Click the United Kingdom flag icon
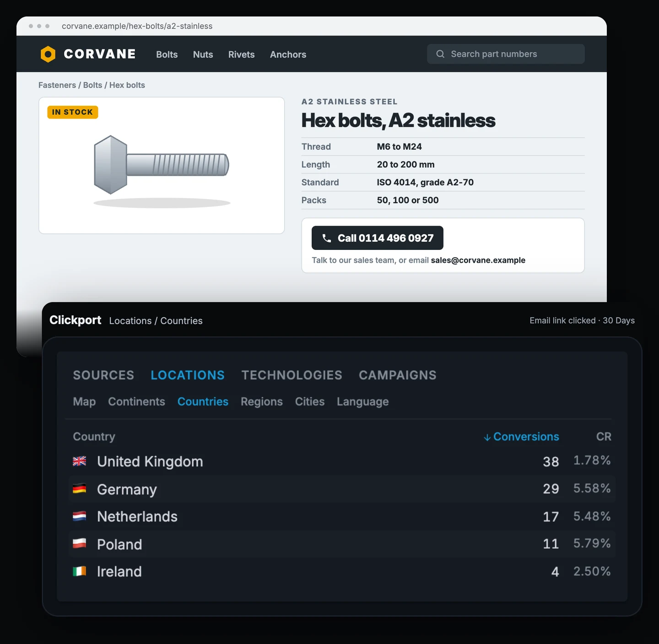The height and width of the screenshot is (644, 659). 79,461
